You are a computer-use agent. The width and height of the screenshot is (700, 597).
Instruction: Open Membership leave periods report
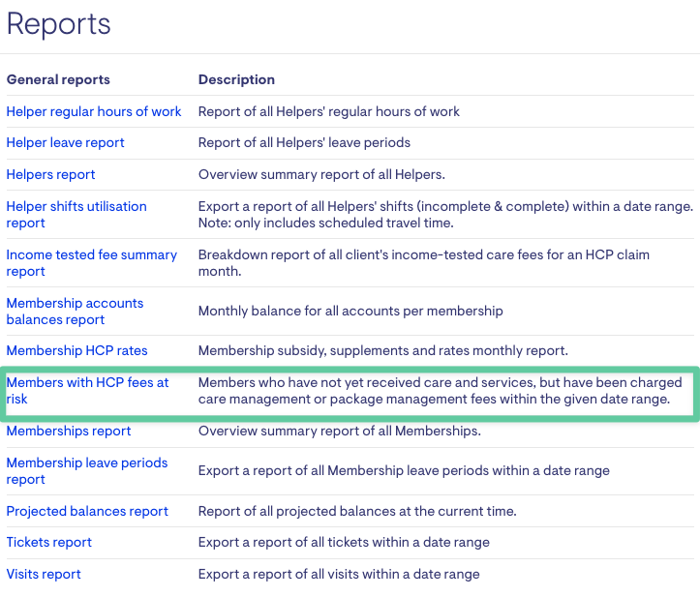point(87,471)
